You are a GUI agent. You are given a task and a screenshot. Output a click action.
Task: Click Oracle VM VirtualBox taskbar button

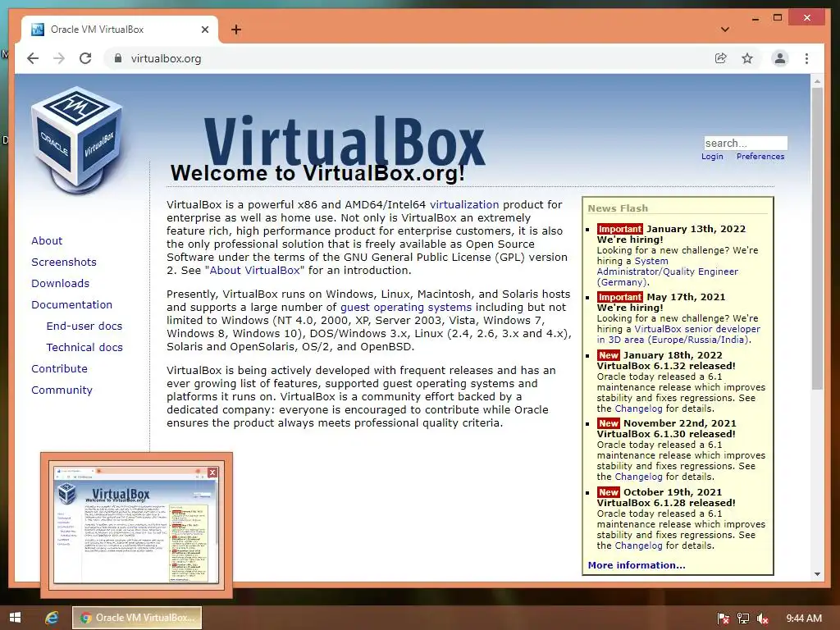pos(137,618)
